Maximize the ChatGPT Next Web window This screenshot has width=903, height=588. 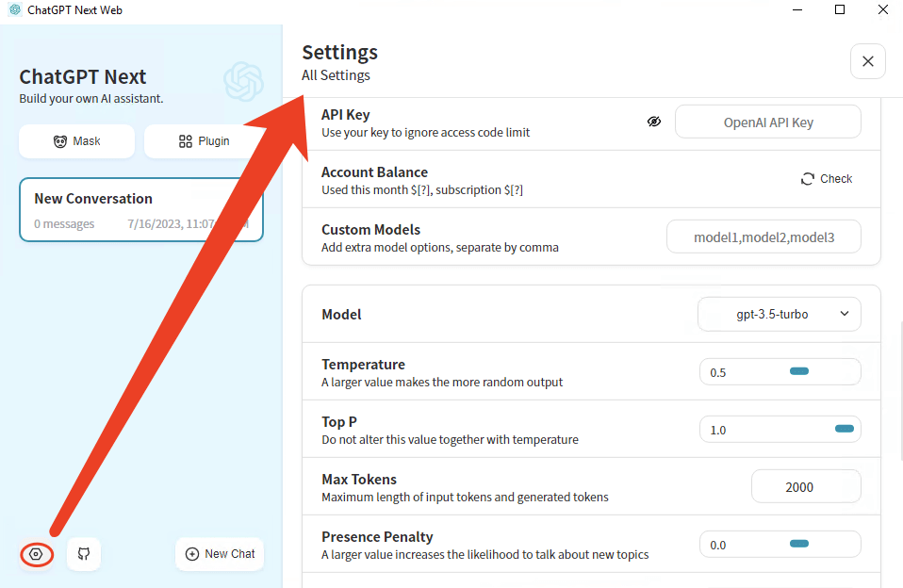point(840,9)
